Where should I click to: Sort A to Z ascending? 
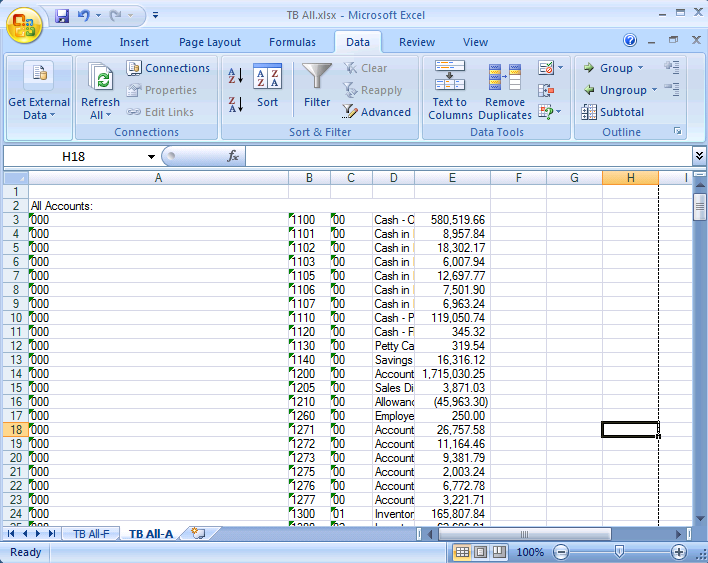click(236, 75)
